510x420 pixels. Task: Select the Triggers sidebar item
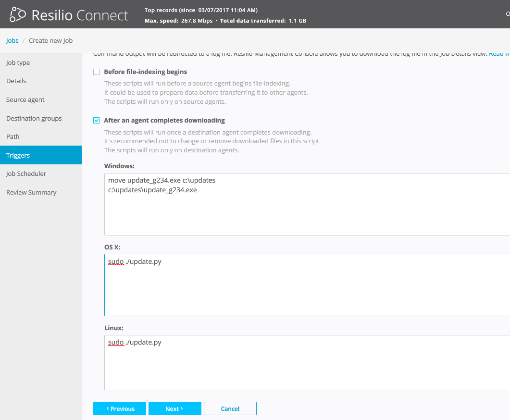click(x=18, y=156)
